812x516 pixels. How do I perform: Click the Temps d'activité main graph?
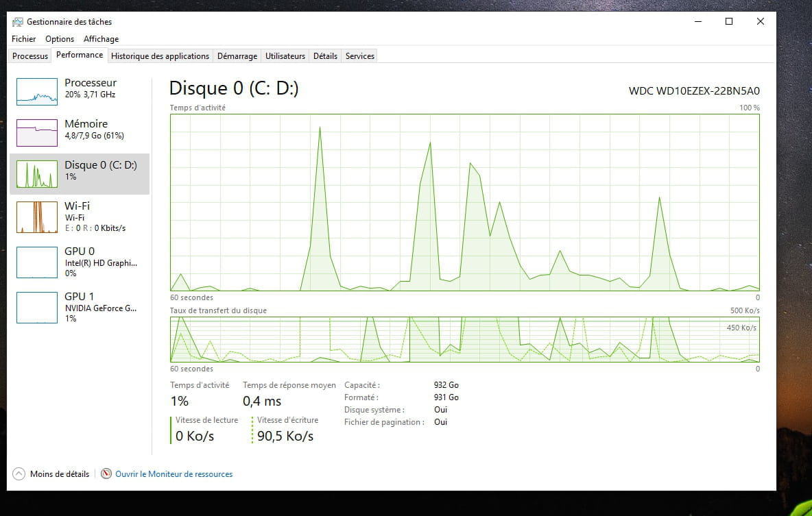click(x=464, y=202)
